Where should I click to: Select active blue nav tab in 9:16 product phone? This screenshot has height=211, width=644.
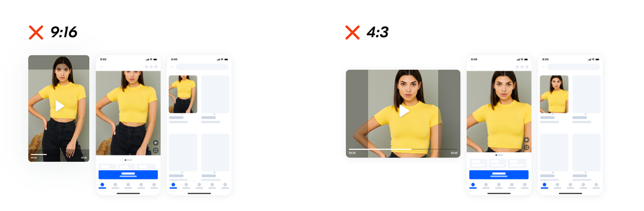point(102,186)
